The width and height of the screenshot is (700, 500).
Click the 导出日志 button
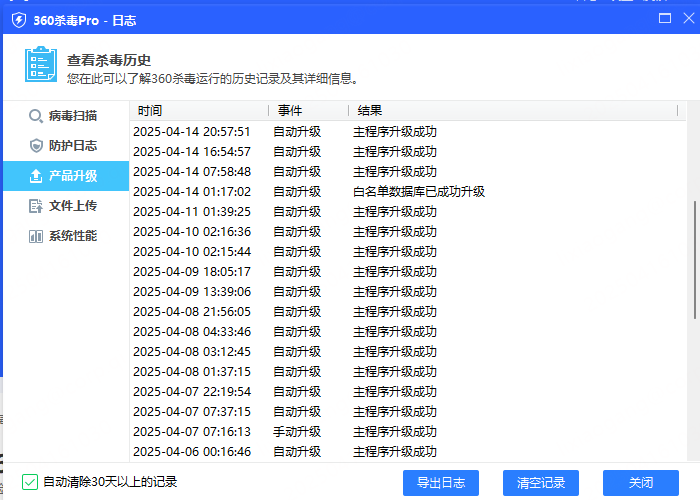441,483
